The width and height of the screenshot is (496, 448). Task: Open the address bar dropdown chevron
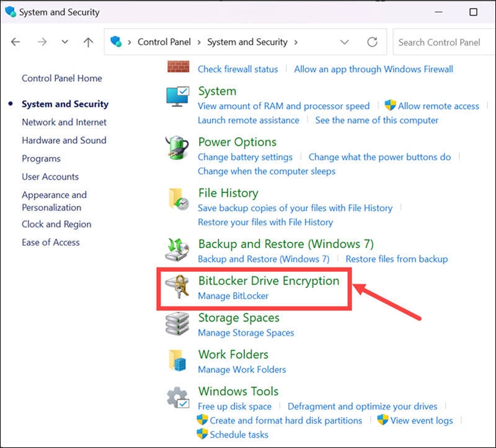click(x=345, y=42)
